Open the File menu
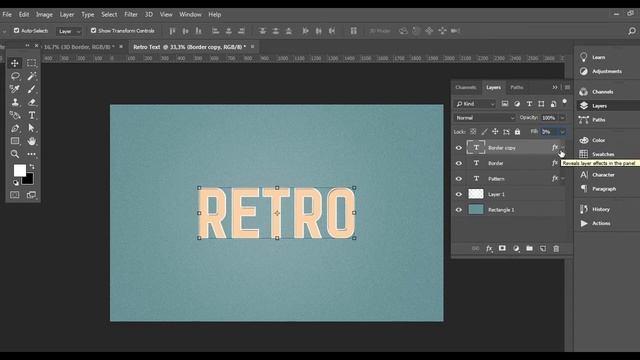 pos(7,15)
